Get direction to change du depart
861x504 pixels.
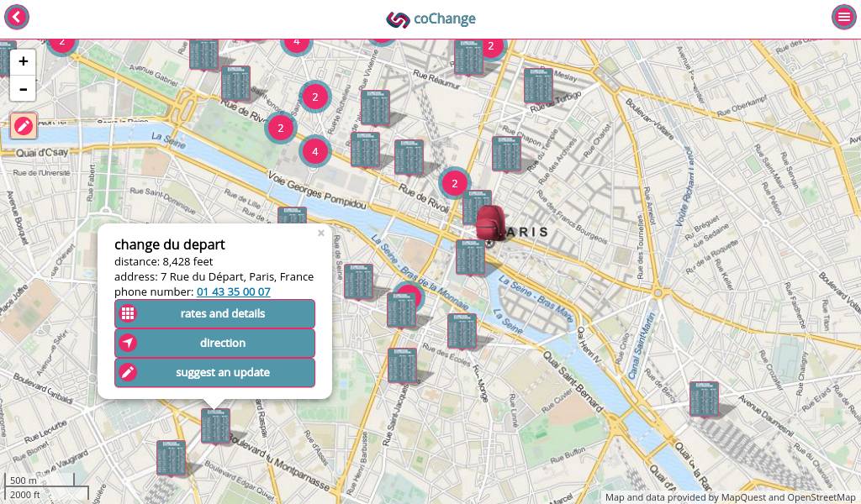[x=214, y=343]
